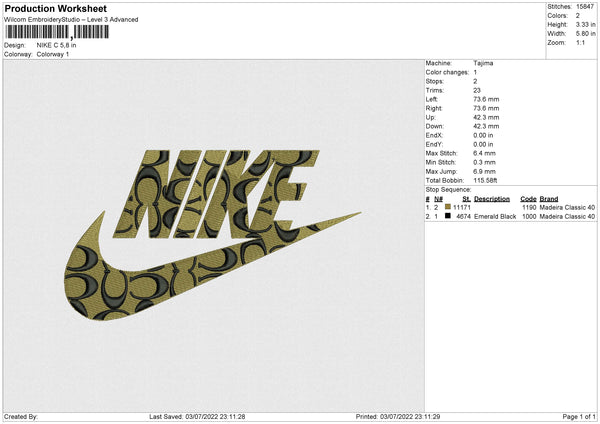The height and width of the screenshot is (424, 600).
Task: Select the Max Jump value '6.9 mm'
Action: pos(484,171)
